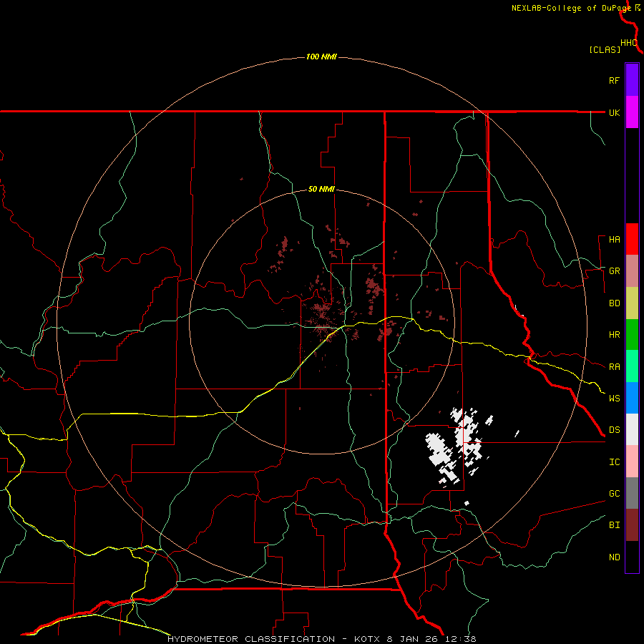Click the HR green legend swatch
Image resolution: width=644 pixels, height=644 pixels.
632,335
